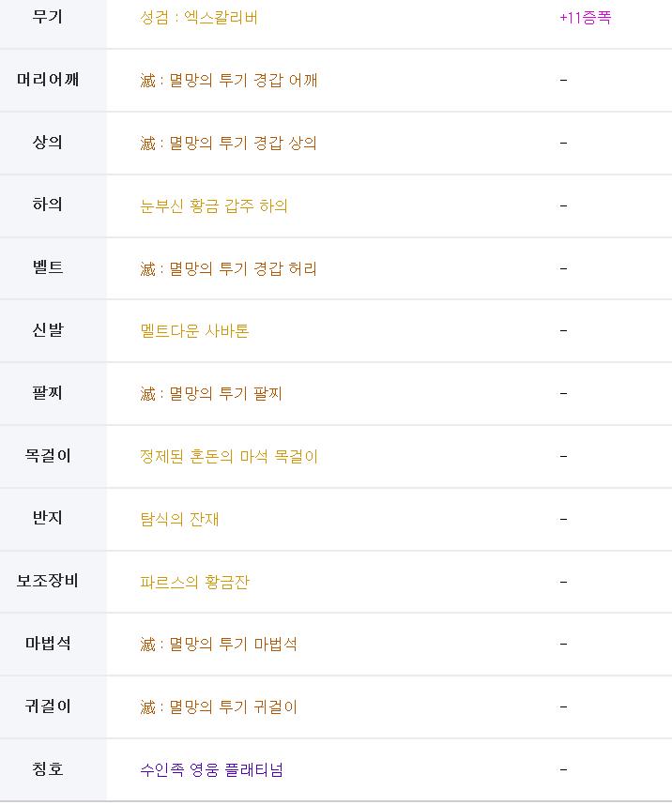The width and height of the screenshot is (672, 805).
Task: Click 정제된 혼돈의 마석 목걸이 link
Action: coord(229,456)
